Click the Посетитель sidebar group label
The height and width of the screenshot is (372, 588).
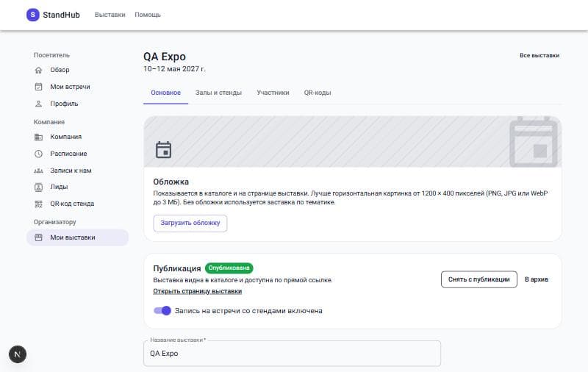point(51,55)
